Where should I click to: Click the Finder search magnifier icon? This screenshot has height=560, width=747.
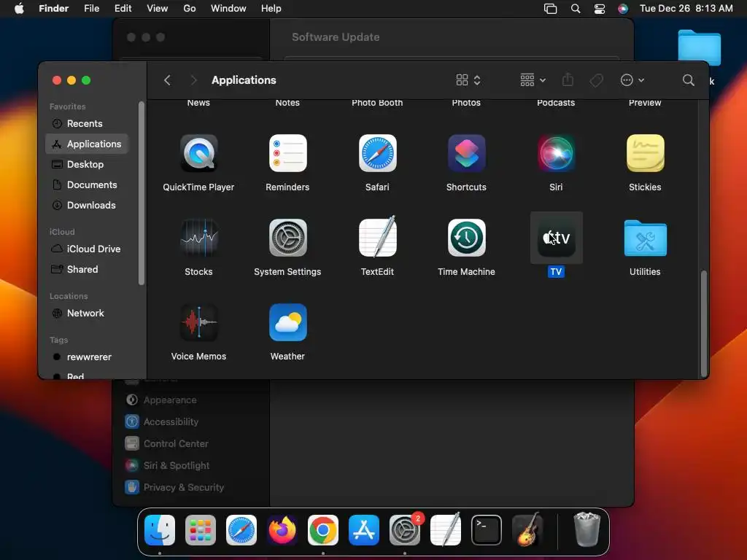(688, 80)
